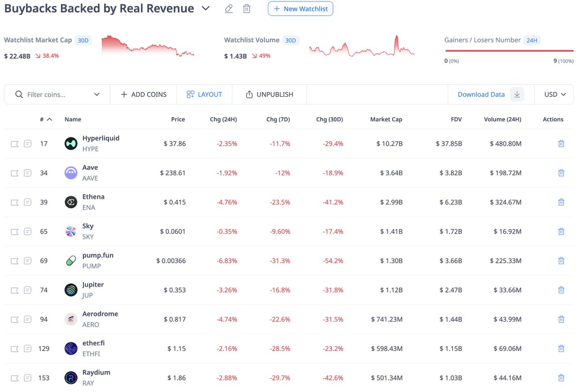Toggle the Watchlist Volume 30D badge

[290, 40]
